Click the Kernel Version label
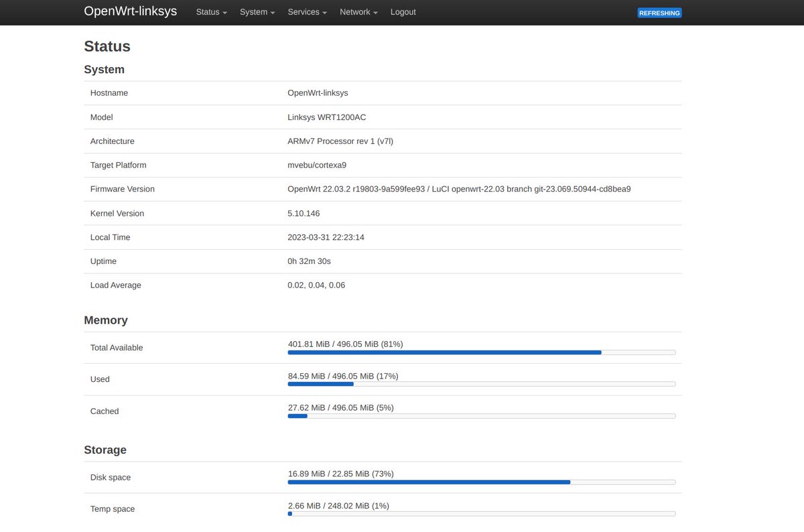The height and width of the screenshot is (532, 804). [x=117, y=213]
